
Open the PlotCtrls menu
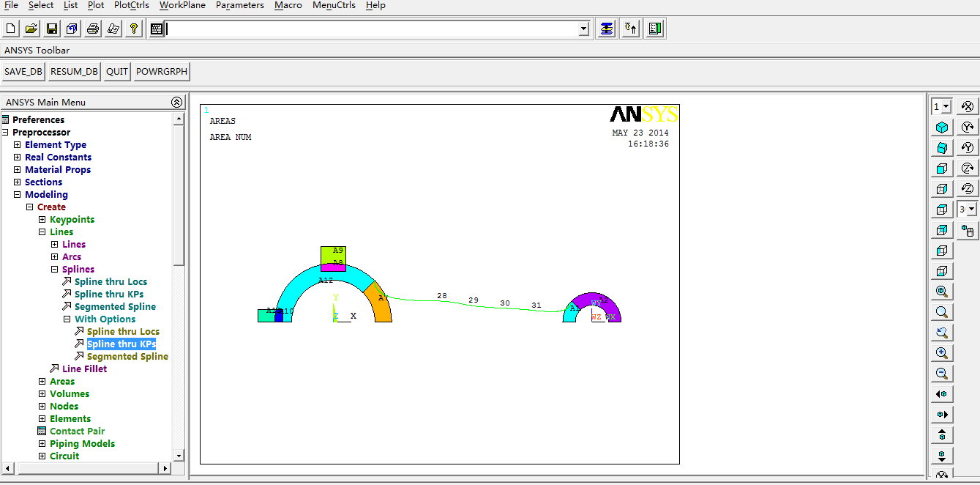pyautogui.click(x=132, y=5)
